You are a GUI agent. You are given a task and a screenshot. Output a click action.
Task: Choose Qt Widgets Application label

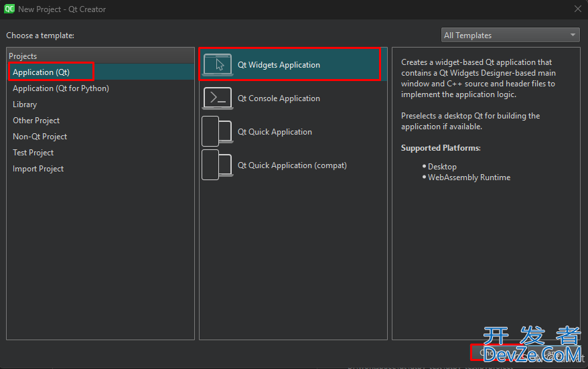(279, 65)
